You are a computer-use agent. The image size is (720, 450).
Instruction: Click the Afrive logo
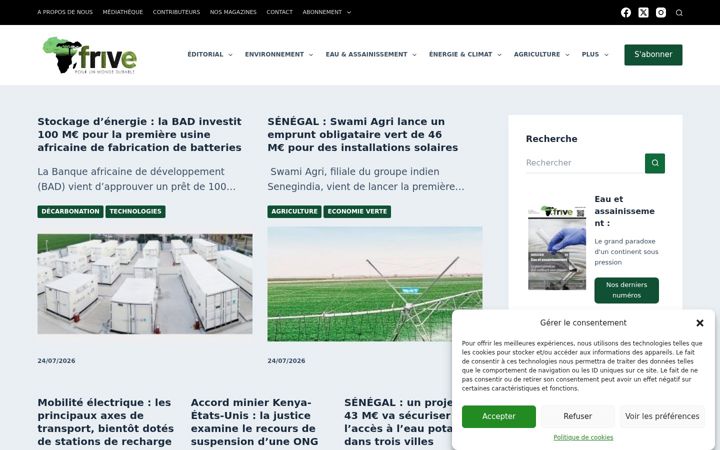90,55
